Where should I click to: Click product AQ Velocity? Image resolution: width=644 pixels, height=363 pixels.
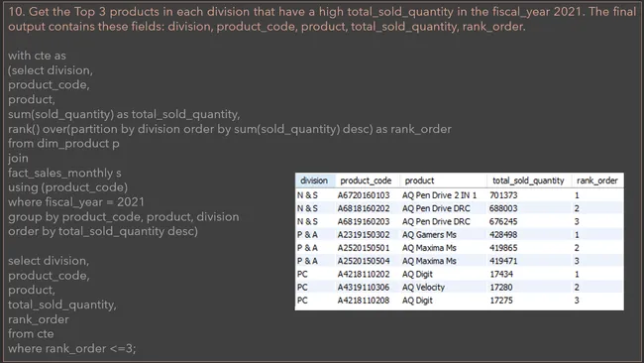(x=423, y=288)
